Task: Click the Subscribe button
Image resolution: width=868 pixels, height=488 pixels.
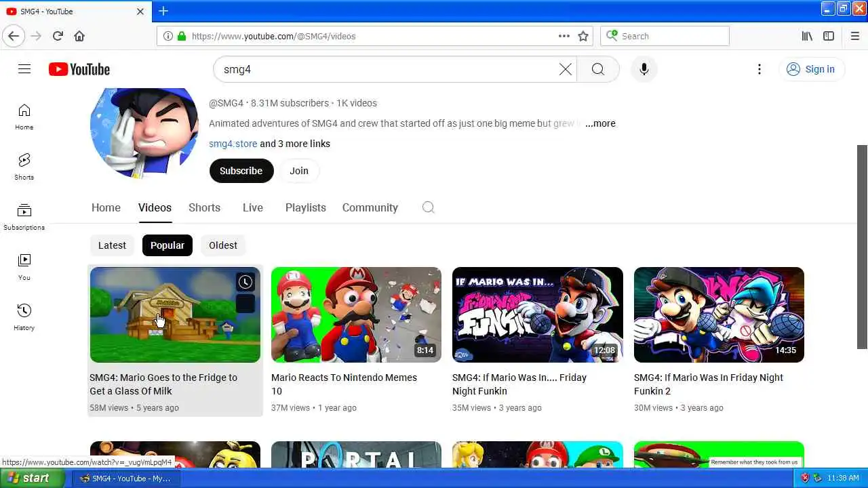Action: click(241, 171)
